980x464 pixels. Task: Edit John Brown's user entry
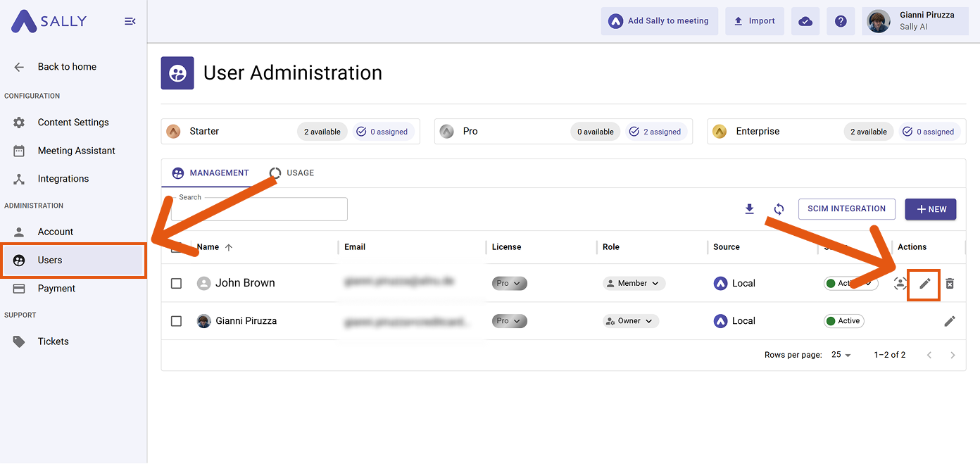click(x=925, y=284)
